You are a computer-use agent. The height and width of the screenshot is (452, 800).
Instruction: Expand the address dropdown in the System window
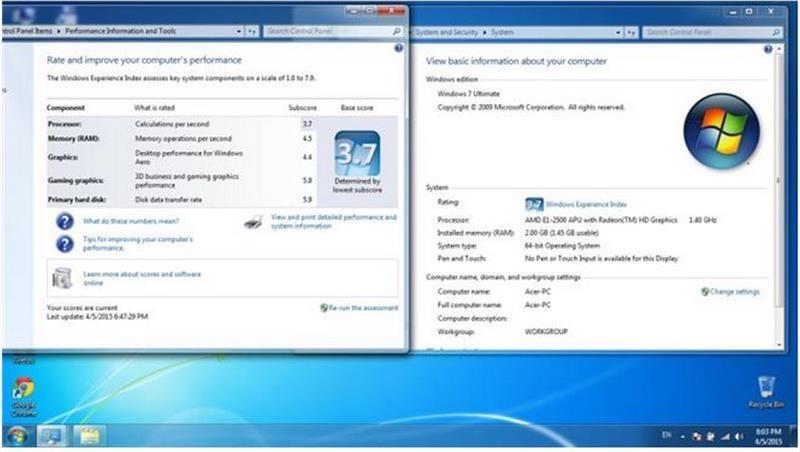[618, 33]
